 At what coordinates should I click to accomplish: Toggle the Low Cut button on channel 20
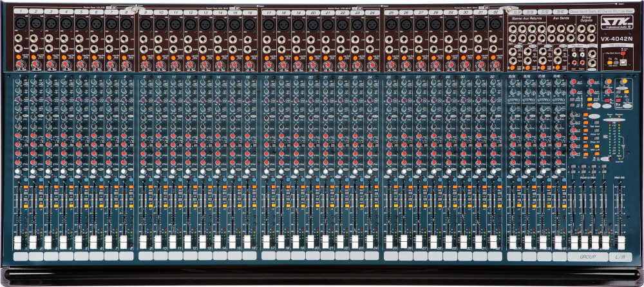click(x=310, y=57)
